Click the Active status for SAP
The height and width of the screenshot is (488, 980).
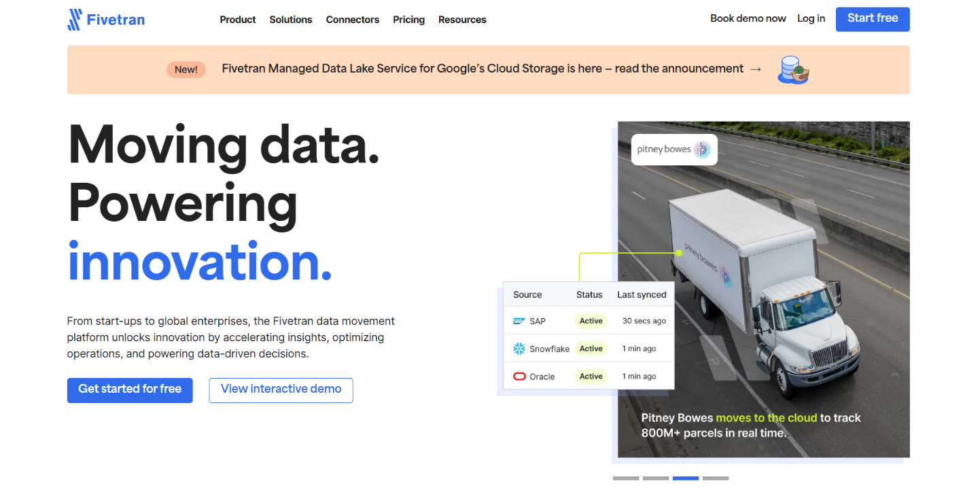[591, 321]
